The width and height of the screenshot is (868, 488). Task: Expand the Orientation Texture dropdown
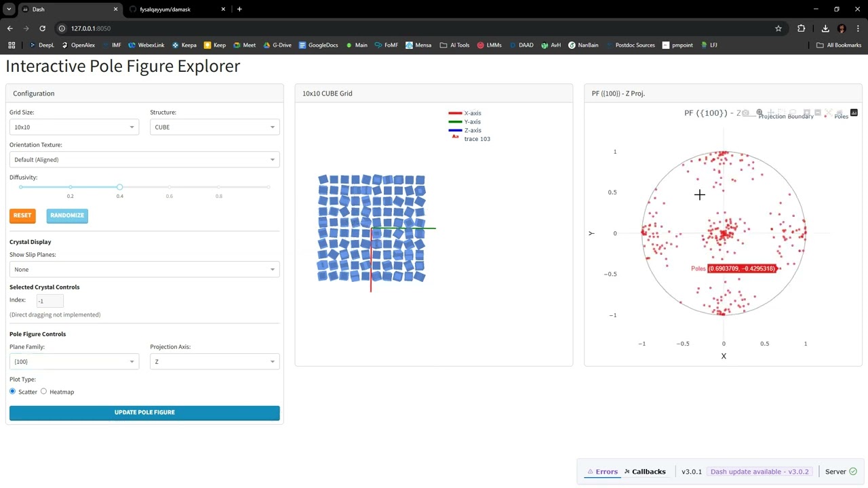click(x=144, y=160)
